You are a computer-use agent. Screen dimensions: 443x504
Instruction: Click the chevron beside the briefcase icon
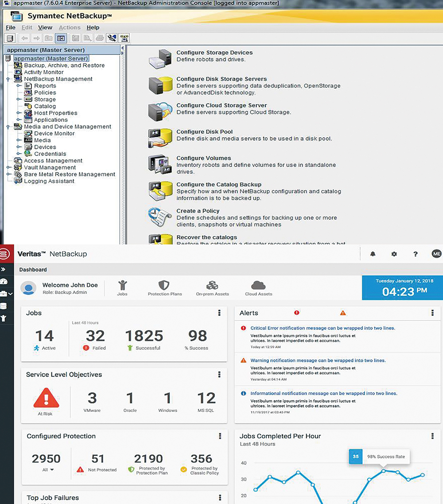point(11,294)
